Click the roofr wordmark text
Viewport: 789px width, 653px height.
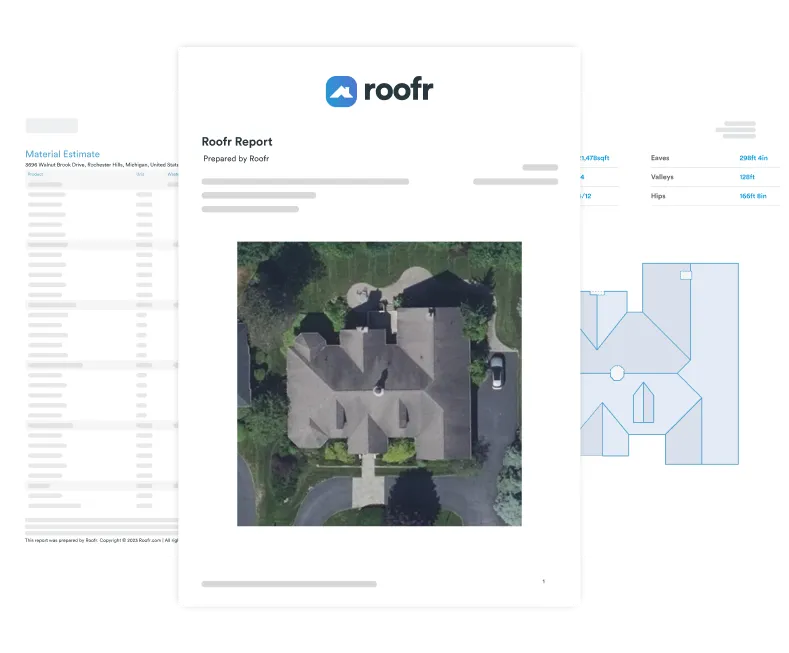click(398, 90)
